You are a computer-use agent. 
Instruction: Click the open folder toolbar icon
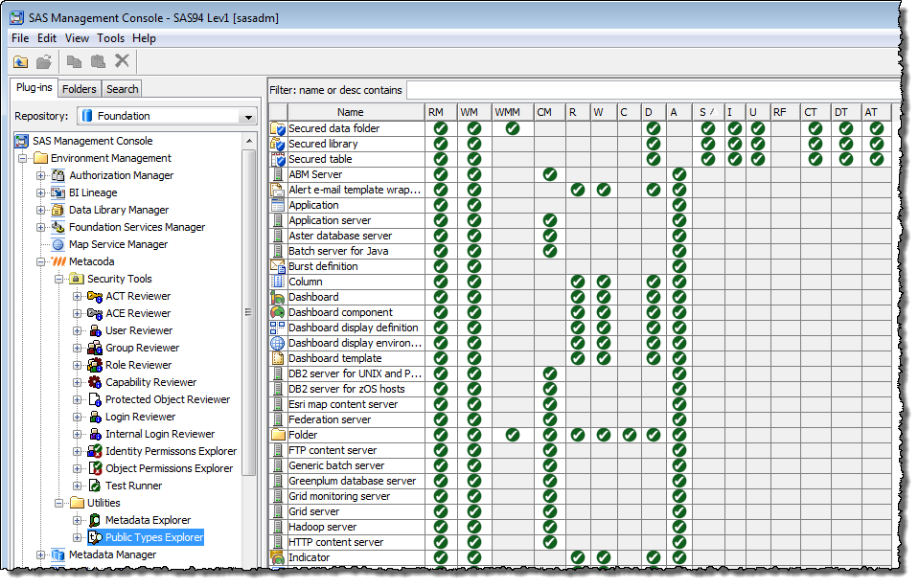coord(44,61)
